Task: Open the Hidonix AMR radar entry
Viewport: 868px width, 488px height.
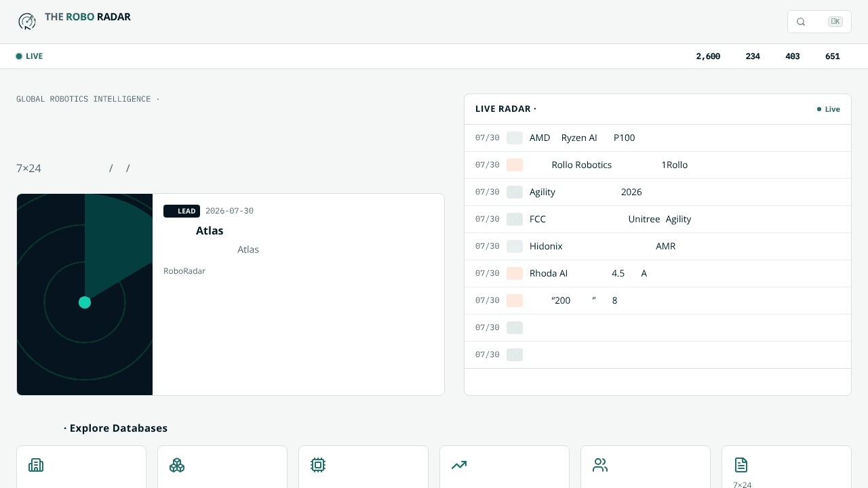Action: (x=658, y=246)
